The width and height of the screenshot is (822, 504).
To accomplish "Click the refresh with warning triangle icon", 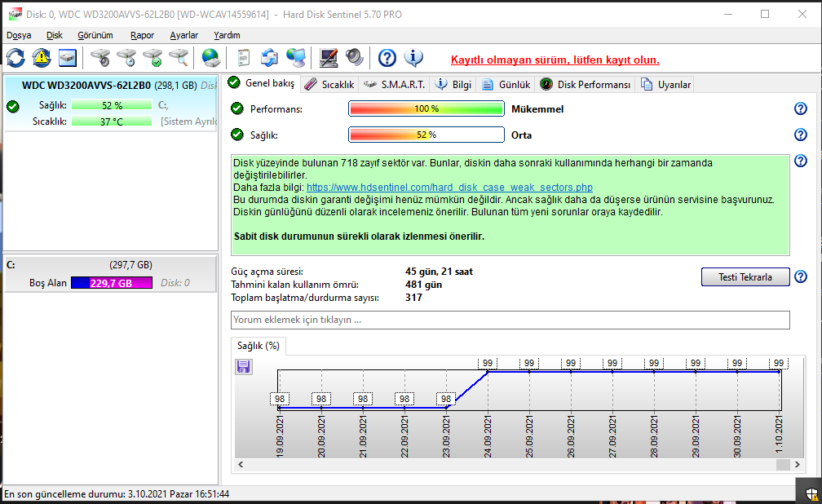I will (x=42, y=58).
